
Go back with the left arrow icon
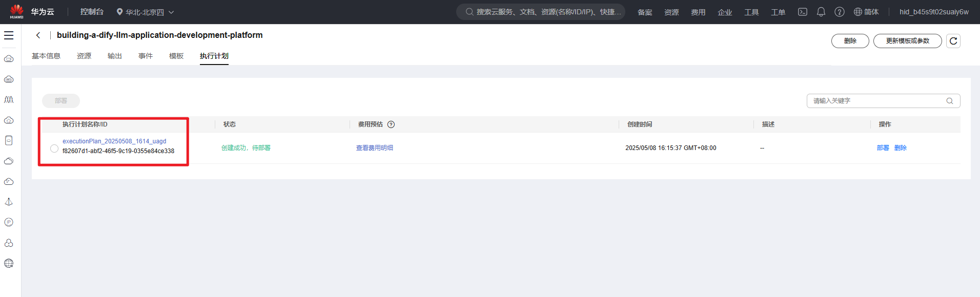pyautogui.click(x=38, y=35)
